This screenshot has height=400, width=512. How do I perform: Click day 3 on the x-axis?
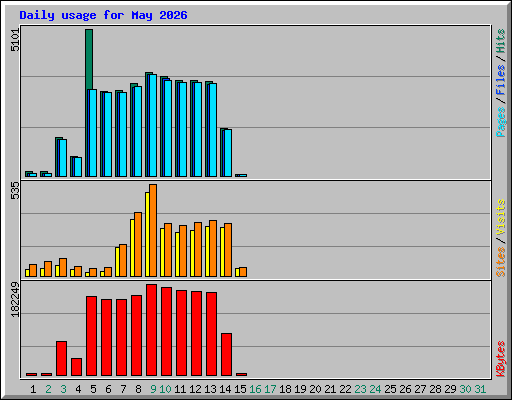tap(64, 389)
